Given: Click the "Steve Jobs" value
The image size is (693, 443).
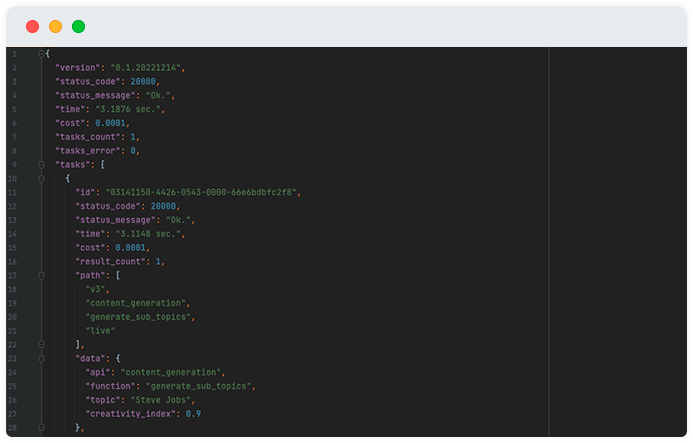Looking at the screenshot, I should 161,400.
